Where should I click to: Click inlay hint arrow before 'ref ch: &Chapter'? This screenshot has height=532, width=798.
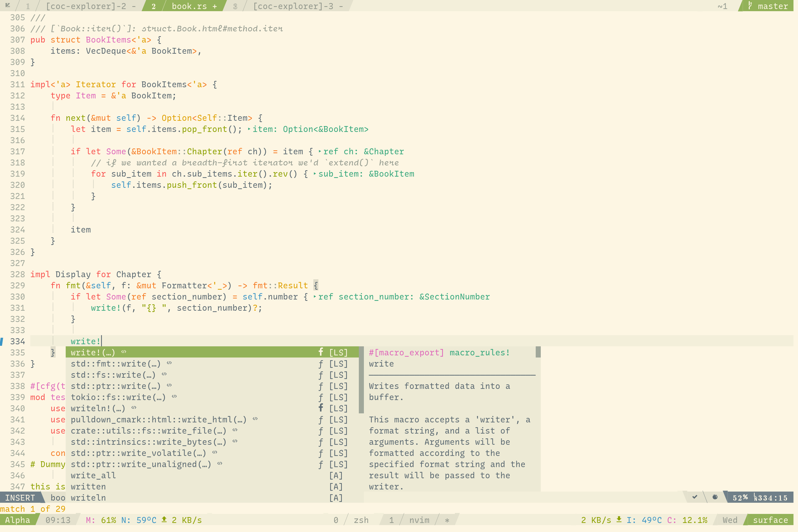pyautogui.click(x=320, y=151)
